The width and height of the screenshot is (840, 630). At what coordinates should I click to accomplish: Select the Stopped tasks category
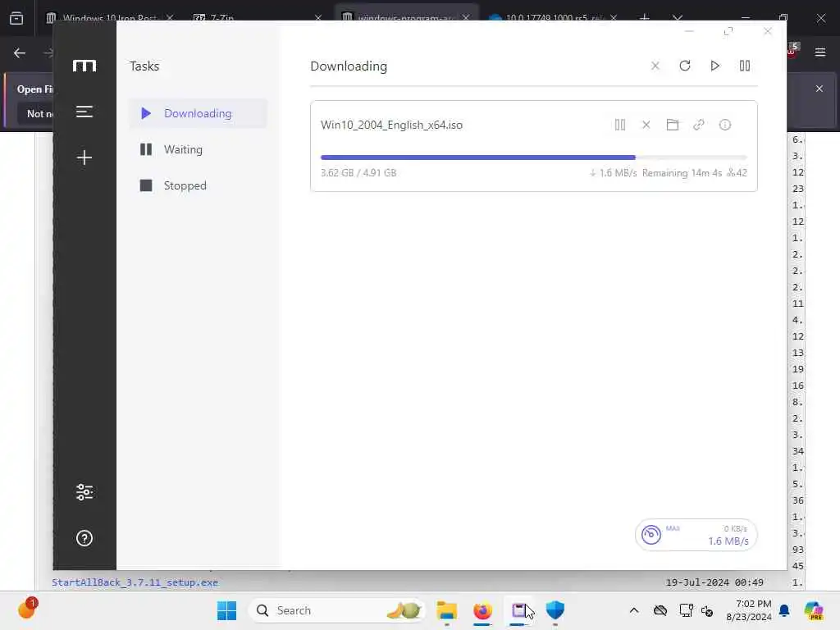(x=199, y=185)
